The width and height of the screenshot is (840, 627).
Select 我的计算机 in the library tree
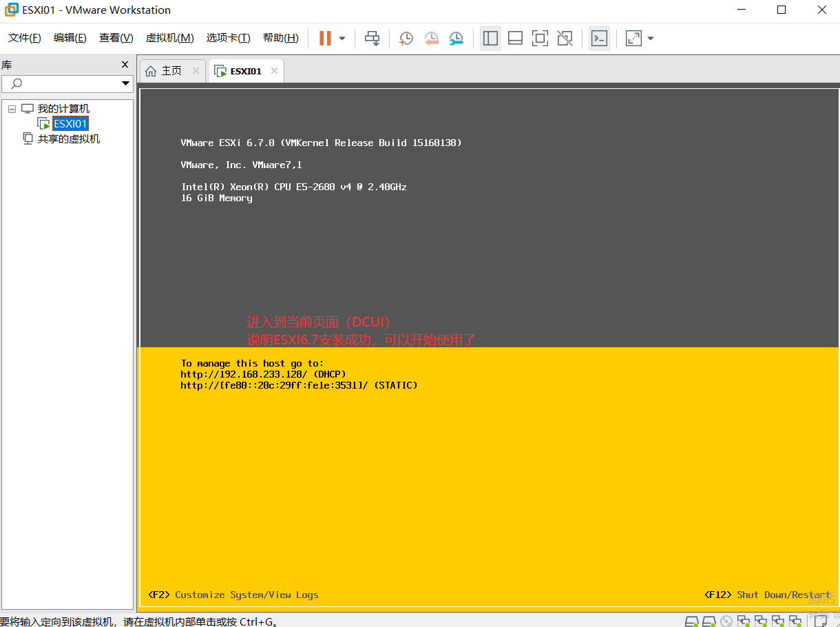click(x=63, y=109)
